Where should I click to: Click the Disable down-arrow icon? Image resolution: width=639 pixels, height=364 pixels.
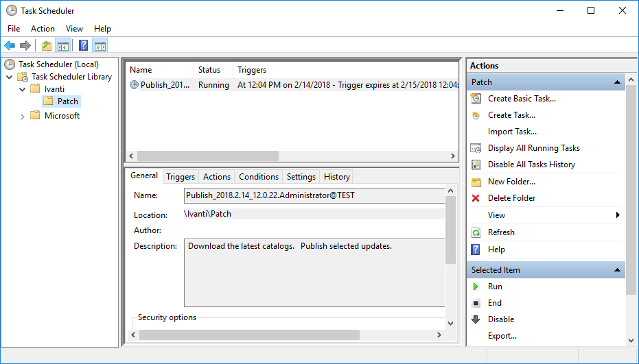476,319
